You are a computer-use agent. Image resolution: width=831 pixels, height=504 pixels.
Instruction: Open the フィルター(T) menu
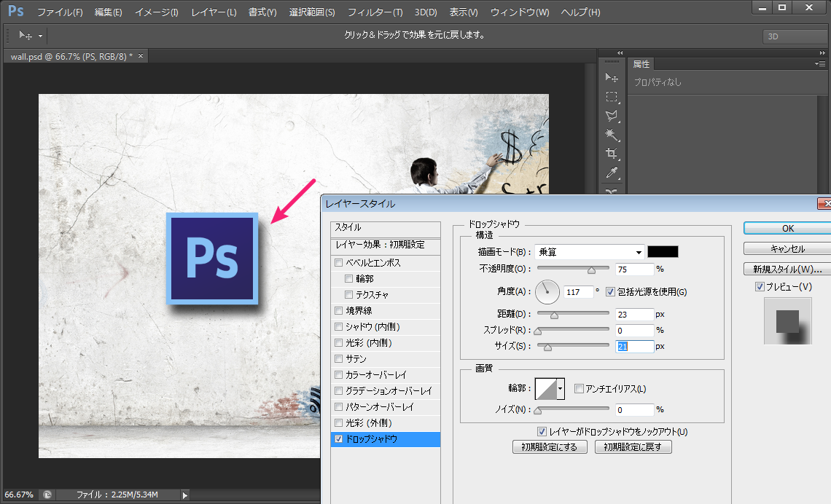[x=375, y=12]
